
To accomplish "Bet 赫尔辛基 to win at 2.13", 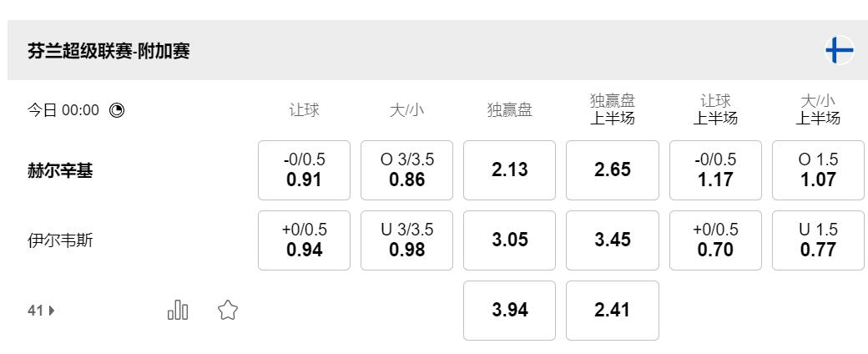I will pos(509,170).
